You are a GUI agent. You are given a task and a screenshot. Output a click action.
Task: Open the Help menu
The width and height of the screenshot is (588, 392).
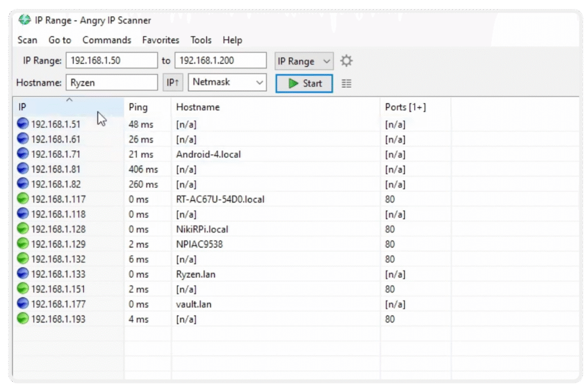[232, 40]
